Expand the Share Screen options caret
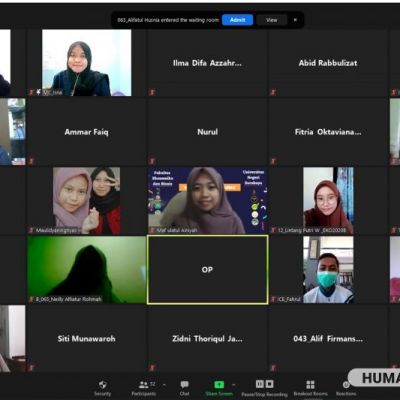The width and height of the screenshot is (400, 400). [x=234, y=385]
